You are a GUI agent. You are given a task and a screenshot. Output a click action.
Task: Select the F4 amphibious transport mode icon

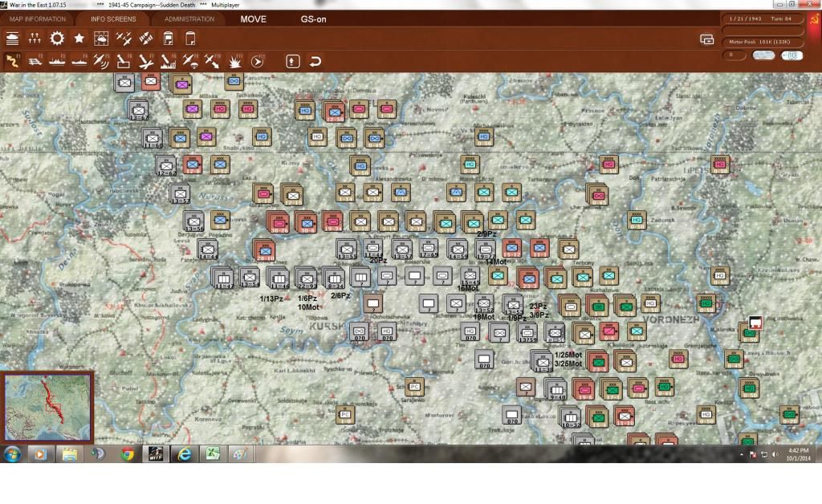pyautogui.click(x=79, y=61)
